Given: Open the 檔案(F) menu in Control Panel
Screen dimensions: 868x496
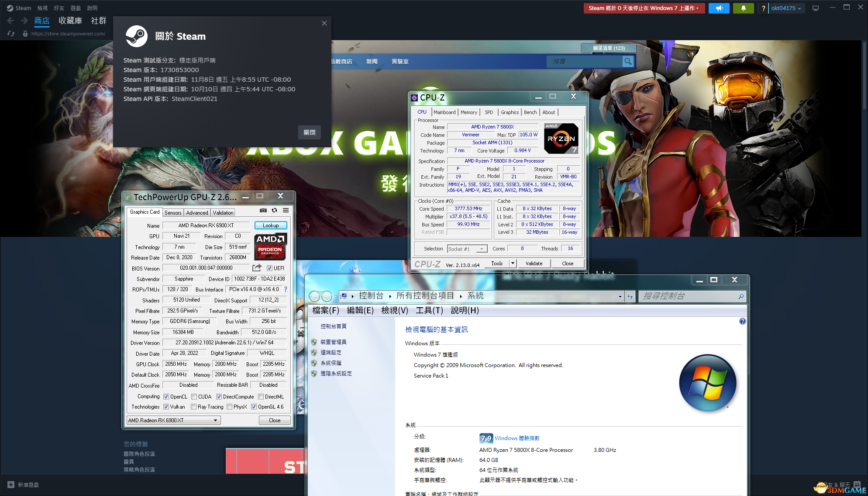Looking at the screenshot, I should [x=326, y=310].
